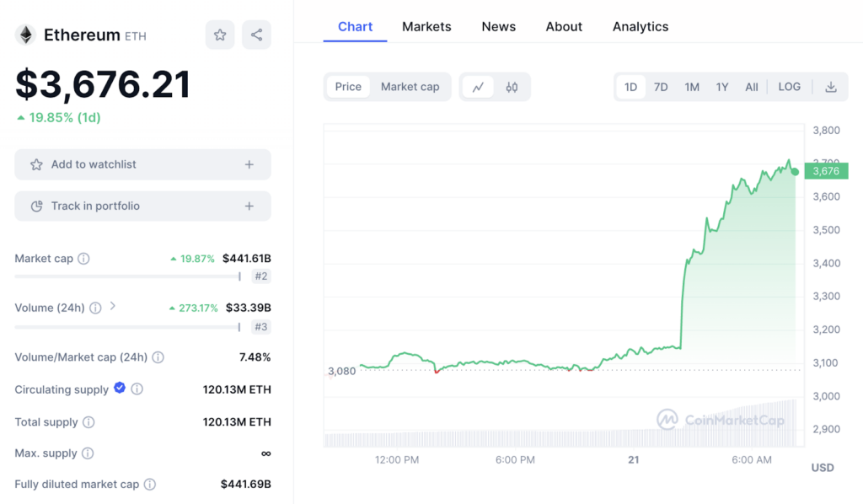Open the Analytics tab

click(640, 27)
